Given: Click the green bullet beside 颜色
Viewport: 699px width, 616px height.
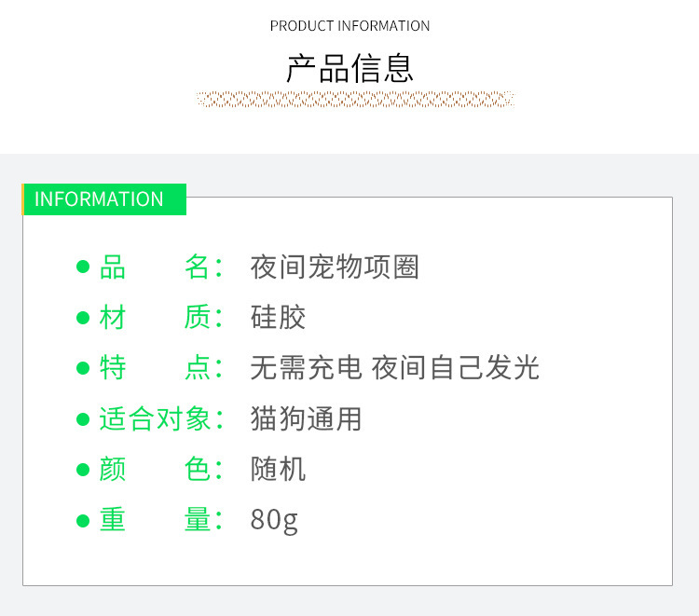Looking at the screenshot, I should click(x=83, y=470).
